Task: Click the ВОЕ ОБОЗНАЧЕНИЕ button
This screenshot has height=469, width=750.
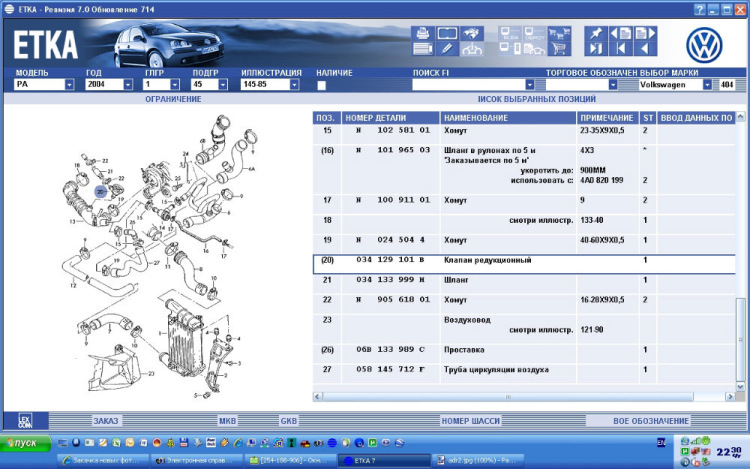Action: 651,421
